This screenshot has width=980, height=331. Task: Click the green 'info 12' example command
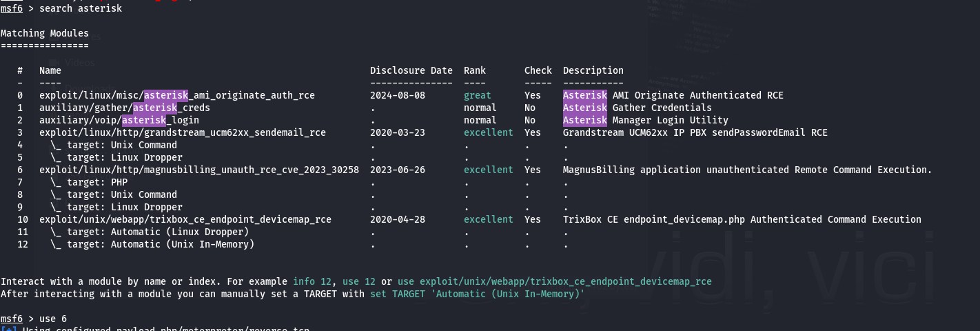coord(314,281)
